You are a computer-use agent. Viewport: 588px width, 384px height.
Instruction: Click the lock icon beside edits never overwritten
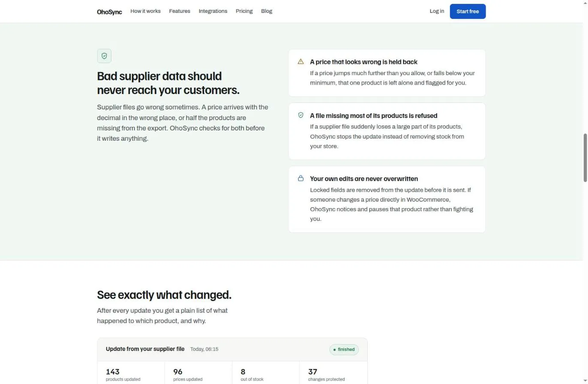301,178
